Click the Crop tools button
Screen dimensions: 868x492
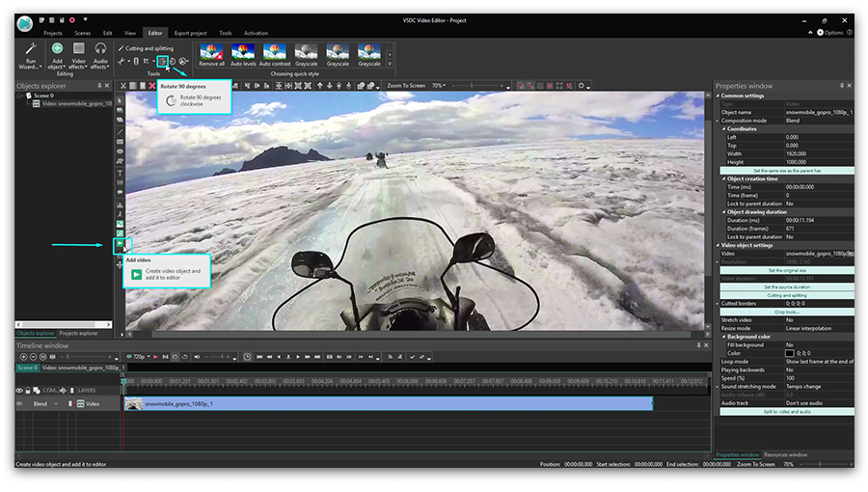pos(787,312)
